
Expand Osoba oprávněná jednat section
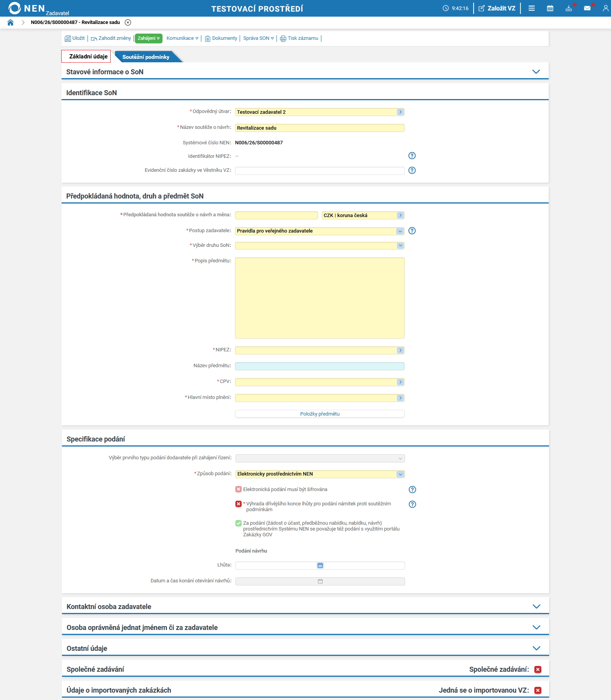pos(536,627)
